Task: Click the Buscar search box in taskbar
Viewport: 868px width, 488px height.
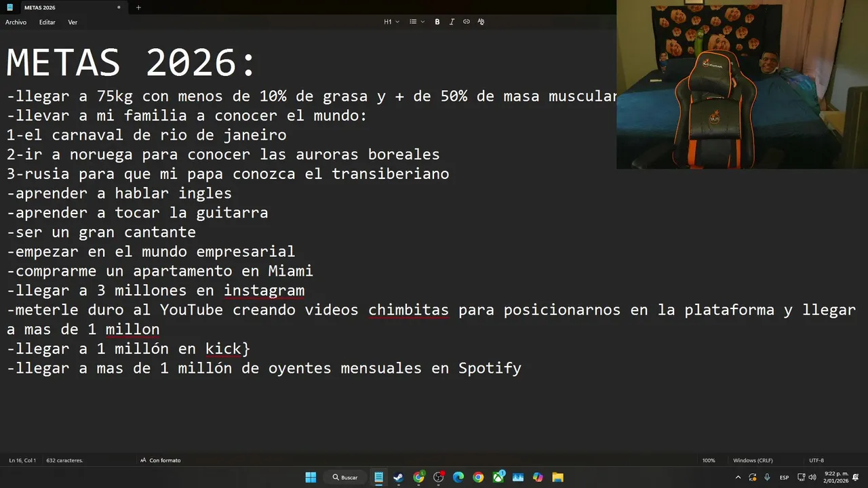Action: 345,477
